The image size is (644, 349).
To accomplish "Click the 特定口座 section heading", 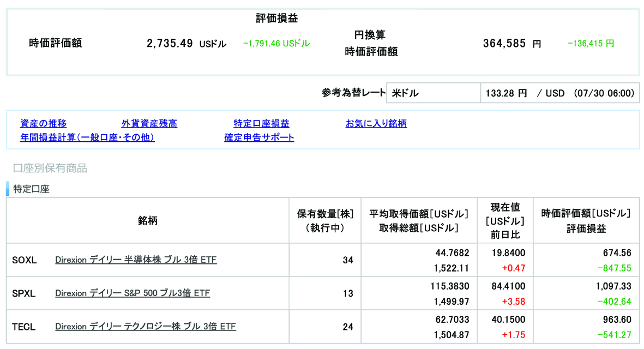I will (x=31, y=189).
